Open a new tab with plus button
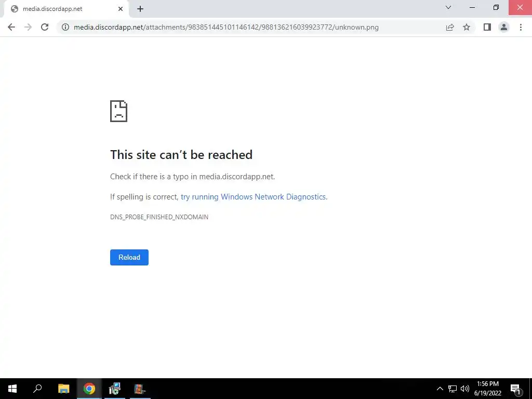The height and width of the screenshot is (399, 532). [140, 9]
